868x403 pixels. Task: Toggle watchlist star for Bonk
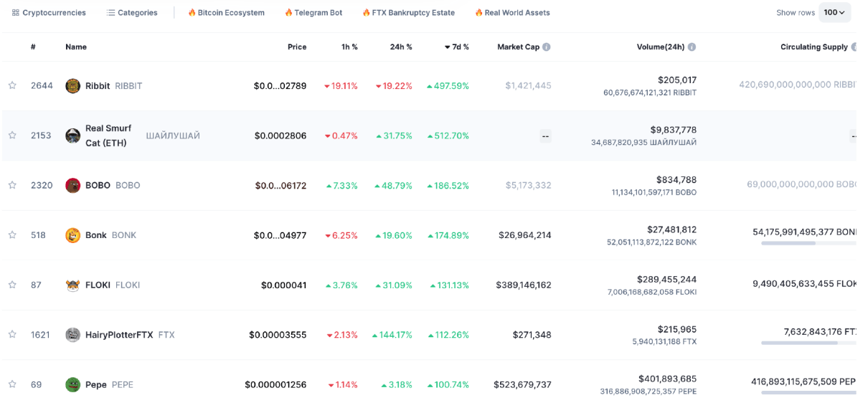coord(12,235)
